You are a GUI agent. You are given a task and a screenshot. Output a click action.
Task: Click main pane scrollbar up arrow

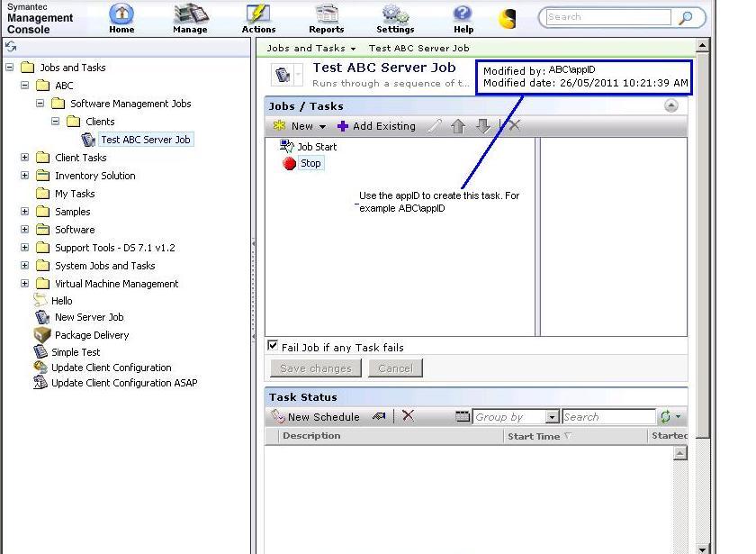[x=702, y=46]
